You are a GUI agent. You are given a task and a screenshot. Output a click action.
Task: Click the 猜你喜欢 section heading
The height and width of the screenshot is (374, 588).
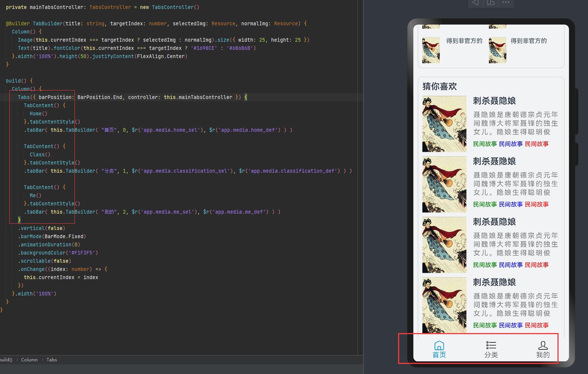pos(439,86)
